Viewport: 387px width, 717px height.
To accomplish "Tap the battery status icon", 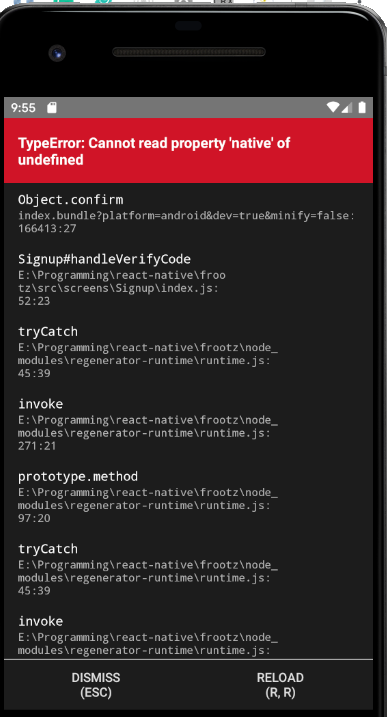I will tap(362, 107).
